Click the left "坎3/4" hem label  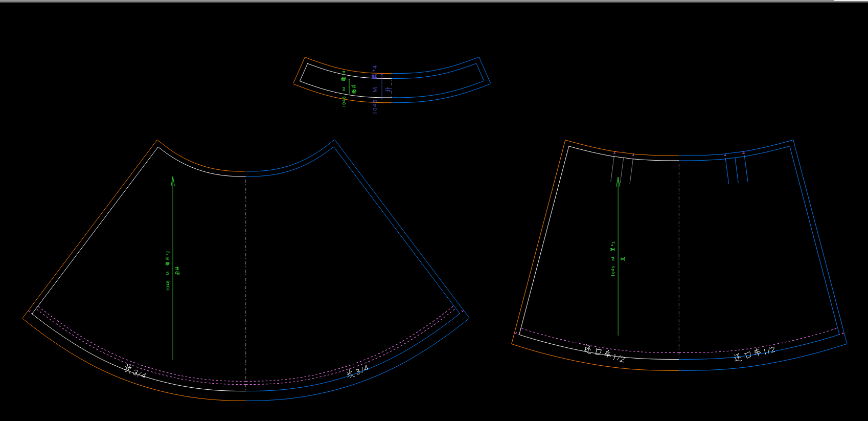(x=135, y=371)
